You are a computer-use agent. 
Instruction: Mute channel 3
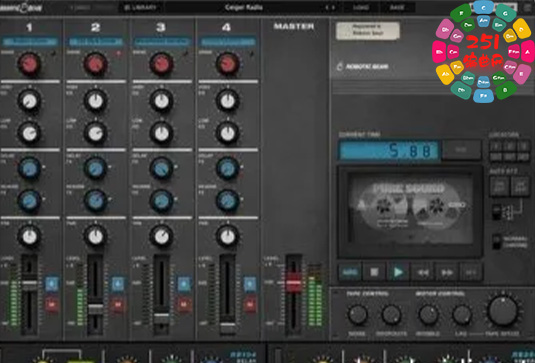point(184,305)
